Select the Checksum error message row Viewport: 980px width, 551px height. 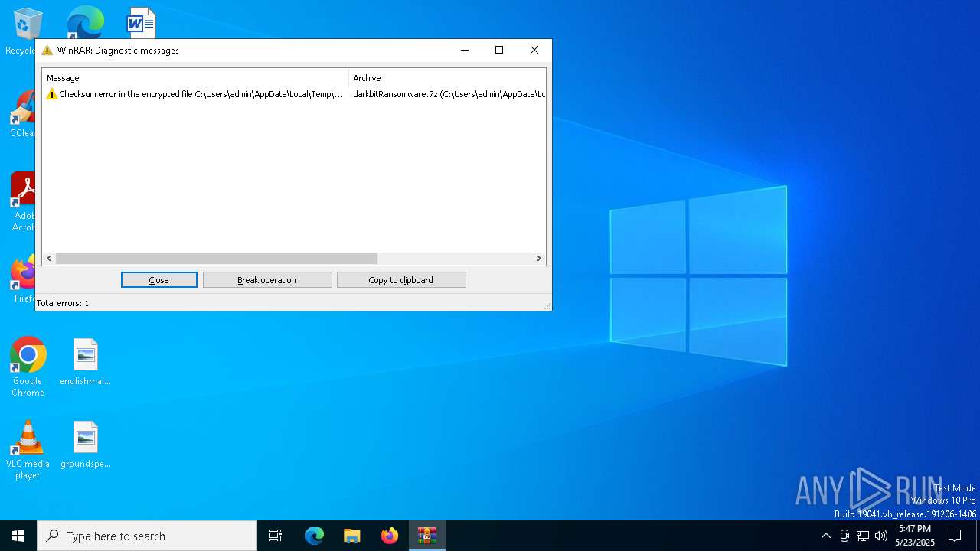[294, 94]
